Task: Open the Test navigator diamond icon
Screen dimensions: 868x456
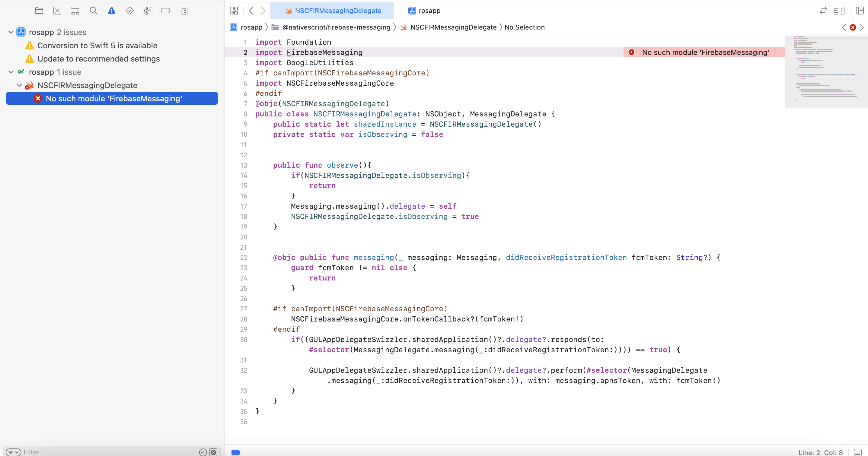Action: 130,11
